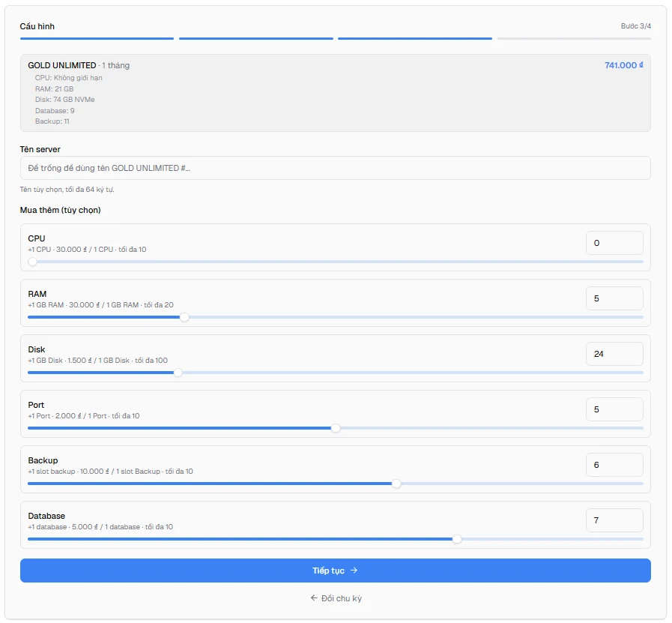This screenshot has height=623, width=672.
Task: Click the CPU slider handle
Action: point(32,262)
